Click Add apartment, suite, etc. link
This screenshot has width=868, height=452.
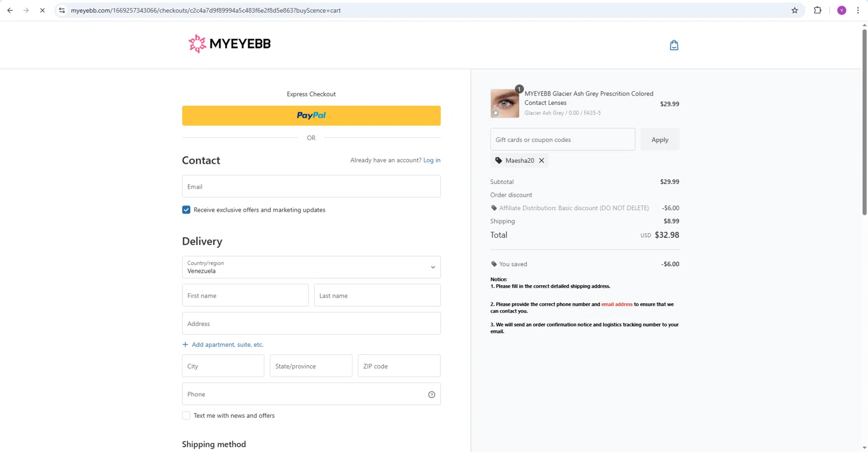click(227, 344)
